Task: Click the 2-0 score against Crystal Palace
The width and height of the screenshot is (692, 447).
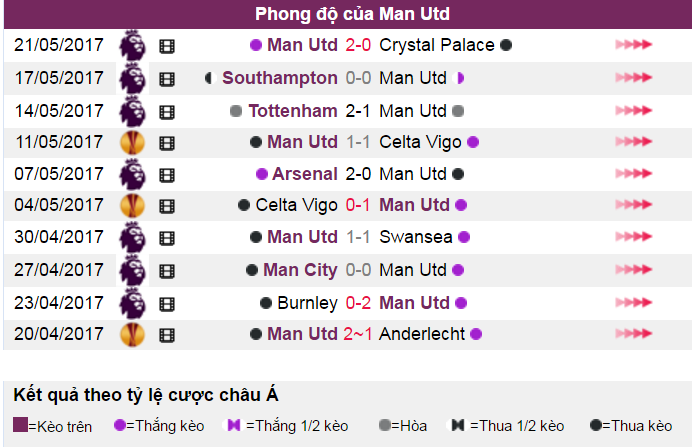Action: click(x=358, y=45)
